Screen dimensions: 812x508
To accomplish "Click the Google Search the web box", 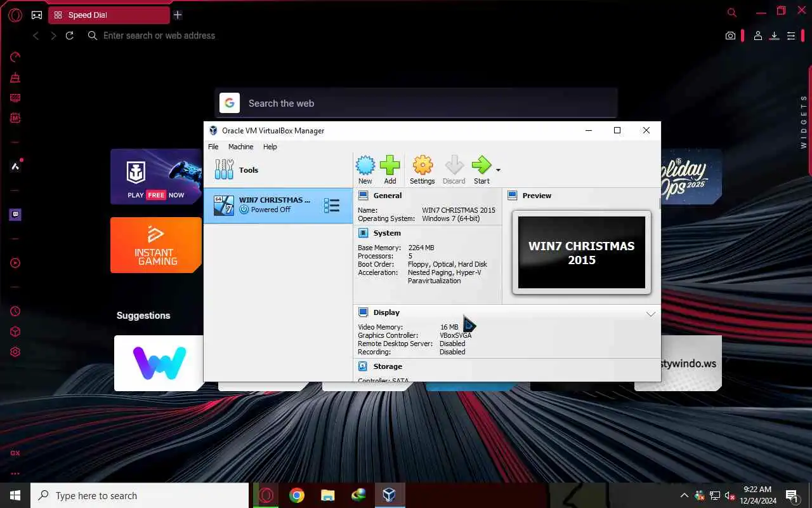I will pos(416,103).
